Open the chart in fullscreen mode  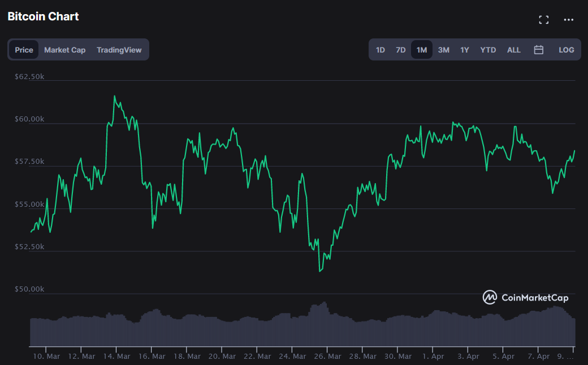[x=544, y=20]
